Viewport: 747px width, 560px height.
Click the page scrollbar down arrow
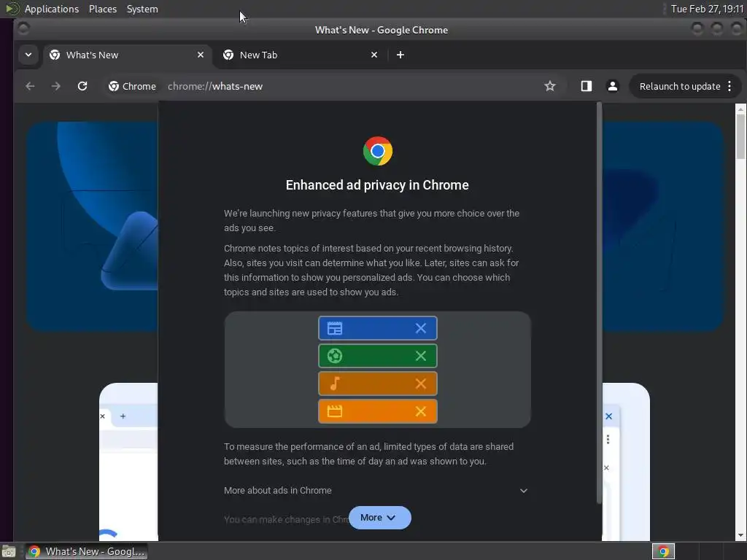tap(740, 535)
